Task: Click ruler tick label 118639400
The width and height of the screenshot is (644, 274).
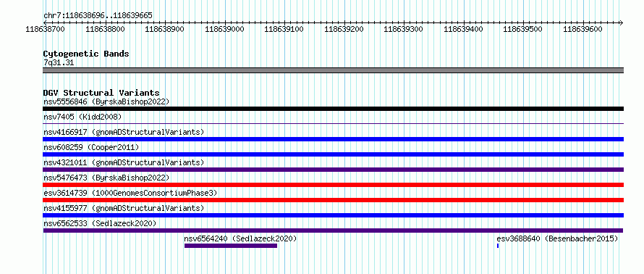Action: pyautogui.click(x=463, y=29)
